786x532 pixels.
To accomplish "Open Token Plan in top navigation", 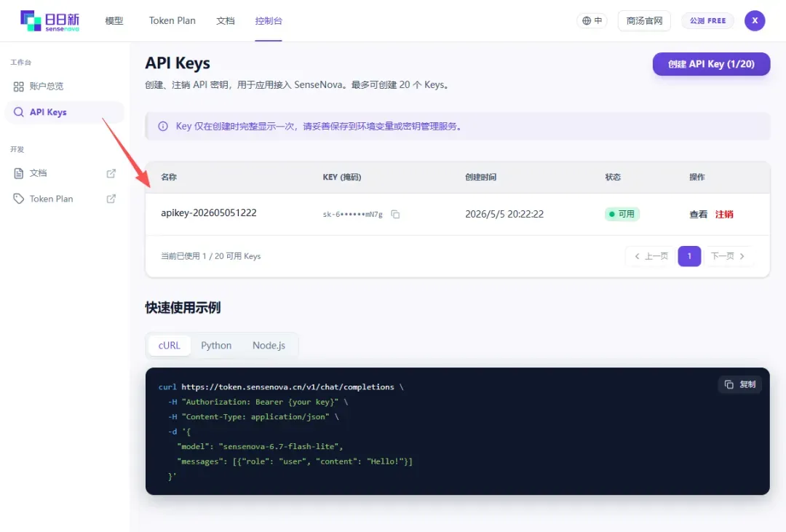I will 172,20.
